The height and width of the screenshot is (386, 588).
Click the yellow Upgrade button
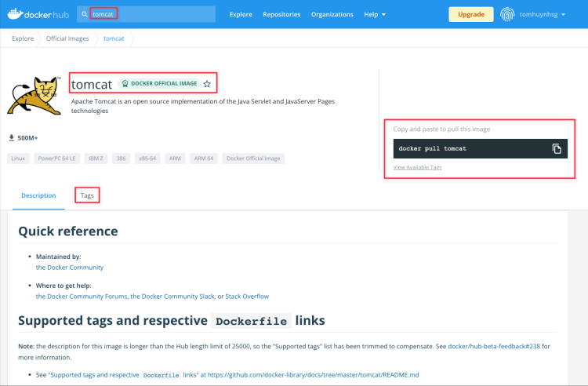(471, 14)
